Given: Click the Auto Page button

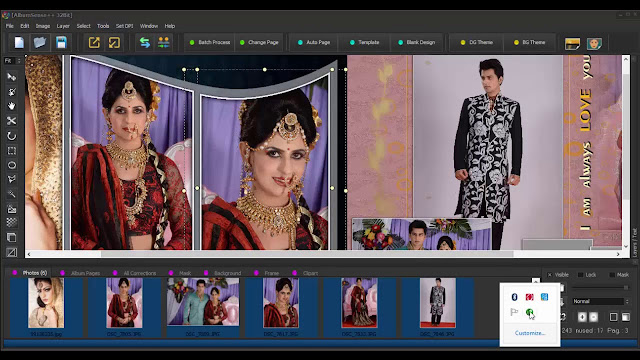Looking at the screenshot, I should click(314, 42).
